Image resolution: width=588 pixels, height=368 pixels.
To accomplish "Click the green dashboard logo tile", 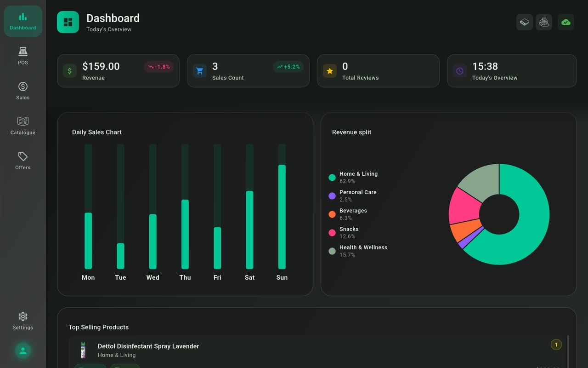I will (68, 22).
